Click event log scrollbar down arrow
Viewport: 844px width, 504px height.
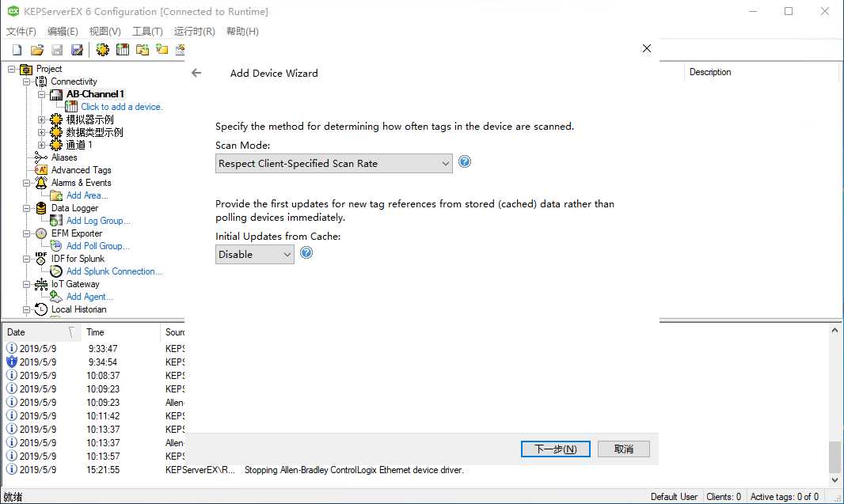click(x=834, y=480)
